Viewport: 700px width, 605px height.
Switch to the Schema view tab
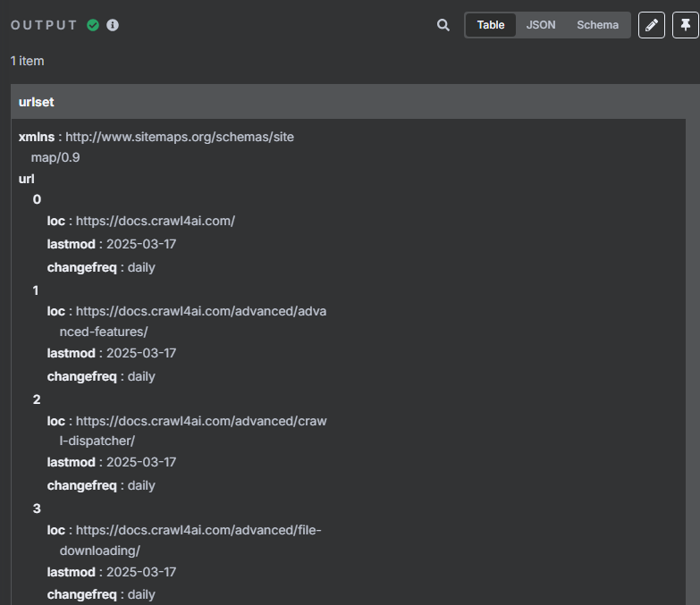(597, 25)
